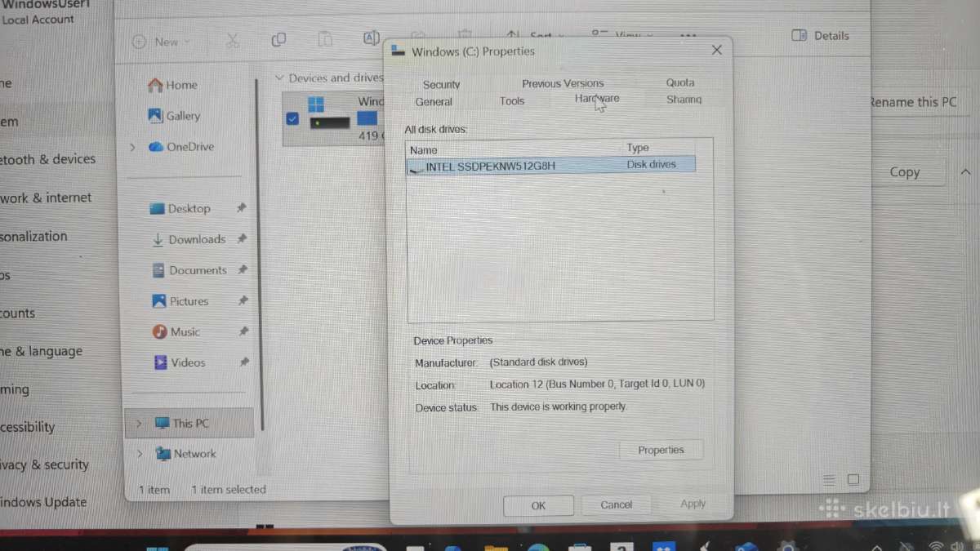Toggle the Details pane button in Explorer

[821, 36]
